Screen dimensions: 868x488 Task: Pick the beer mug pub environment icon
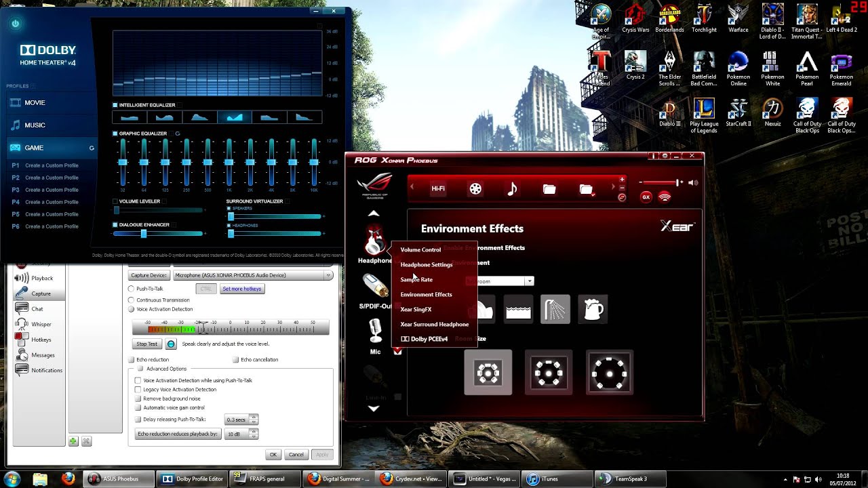click(593, 309)
